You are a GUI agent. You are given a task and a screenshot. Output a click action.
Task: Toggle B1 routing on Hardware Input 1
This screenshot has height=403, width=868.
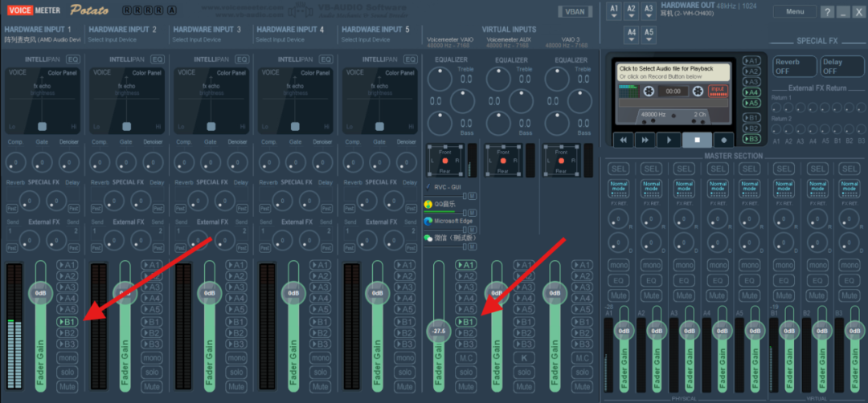[68, 321]
